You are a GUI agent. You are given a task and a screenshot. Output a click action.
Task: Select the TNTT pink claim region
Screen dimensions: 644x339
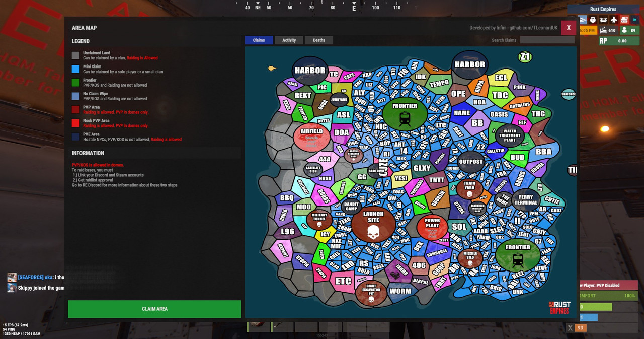(x=437, y=180)
